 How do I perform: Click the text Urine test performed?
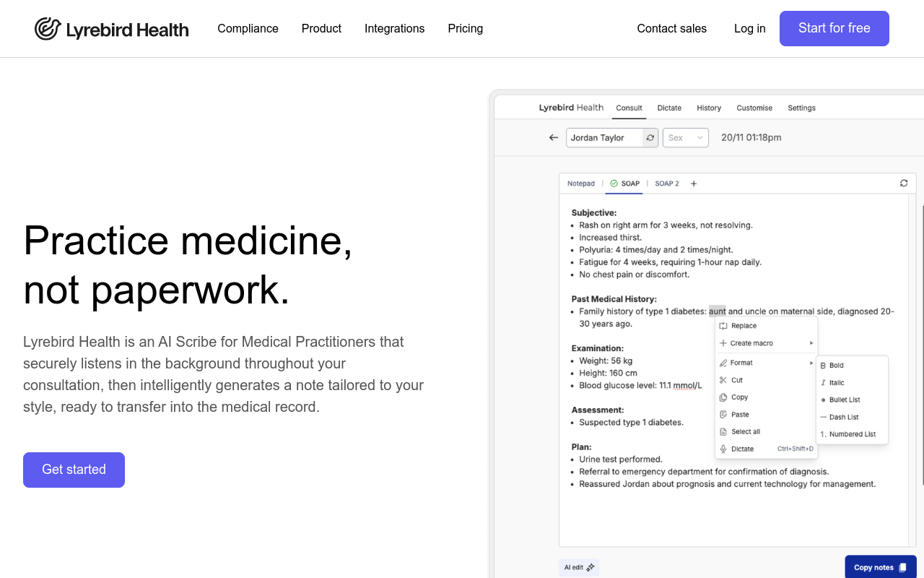click(x=621, y=460)
